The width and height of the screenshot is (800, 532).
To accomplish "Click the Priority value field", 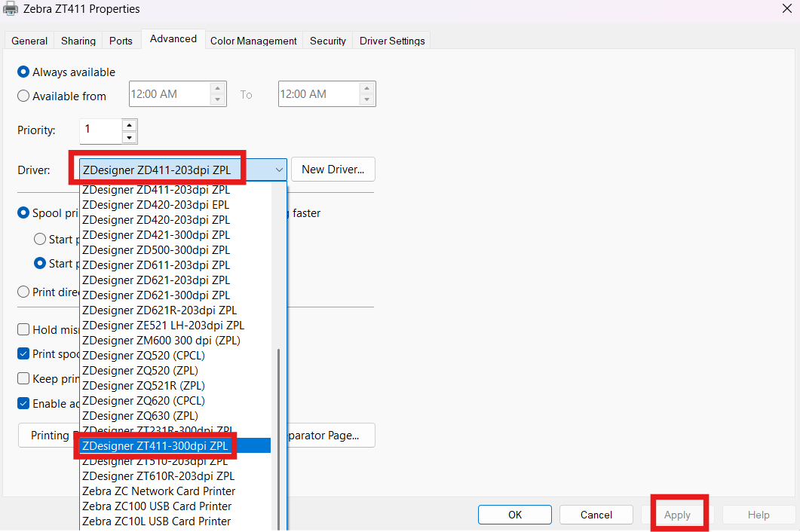I will pos(101,131).
